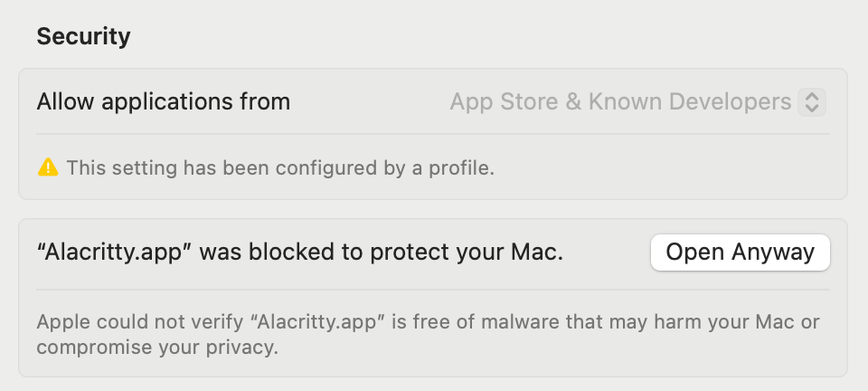The height and width of the screenshot is (391, 868).
Task: Click the up-down chevron stepper icon
Action: tap(812, 101)
